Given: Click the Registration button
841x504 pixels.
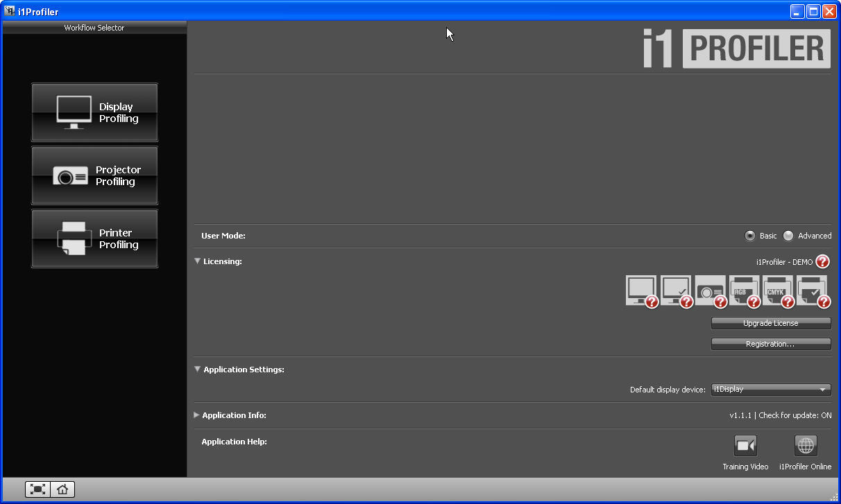Looking at the screenshot, I should pyautogui.click(x=771, y=344).
